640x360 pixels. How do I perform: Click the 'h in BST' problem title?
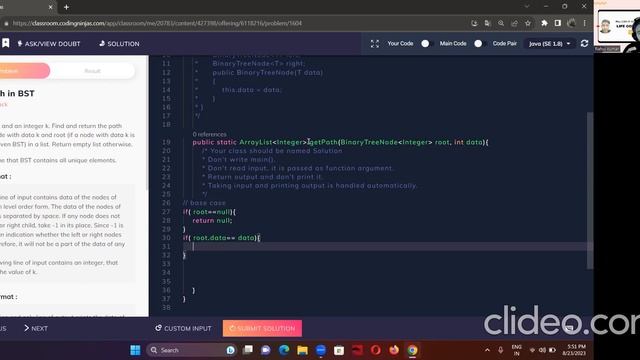click(17, 93)
